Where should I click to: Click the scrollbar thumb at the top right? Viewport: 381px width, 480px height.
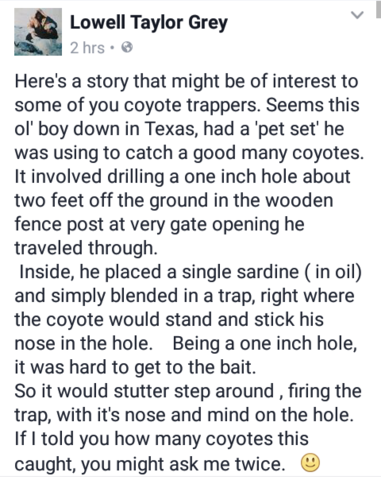point(378,9)
